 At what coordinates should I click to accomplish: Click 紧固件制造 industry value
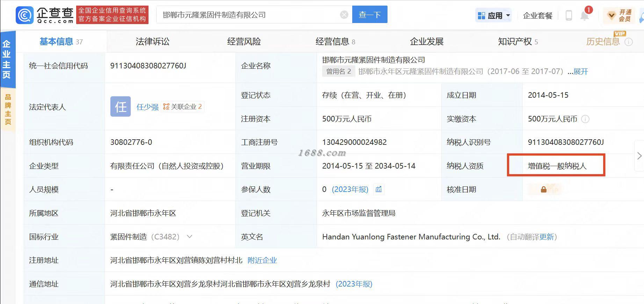[x=128, y=237]
